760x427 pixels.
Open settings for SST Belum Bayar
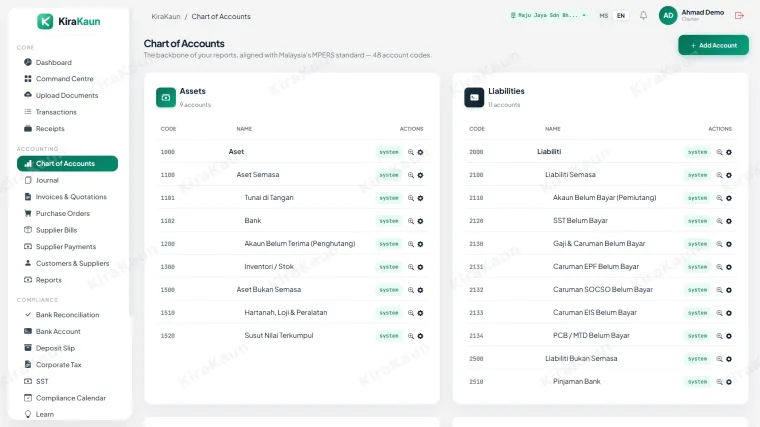[x=729, y=221]
